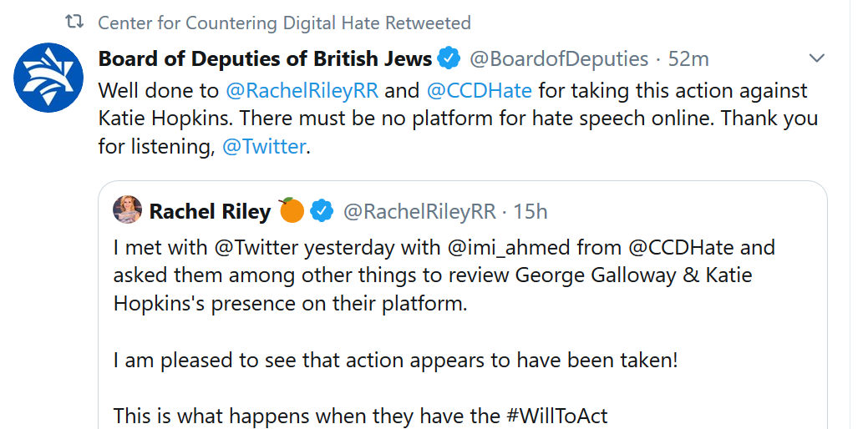Open the @RachelRileyRR mention link

coord(302,90)
